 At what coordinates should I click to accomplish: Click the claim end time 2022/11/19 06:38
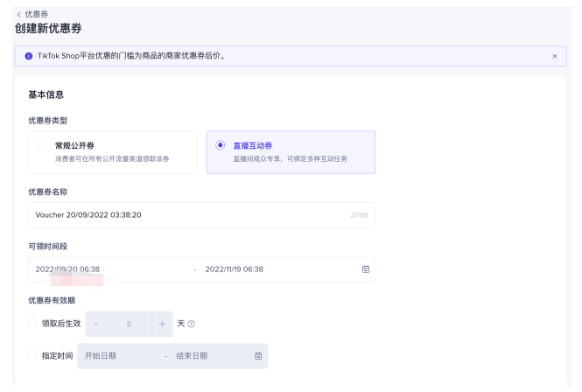point(235,269)
